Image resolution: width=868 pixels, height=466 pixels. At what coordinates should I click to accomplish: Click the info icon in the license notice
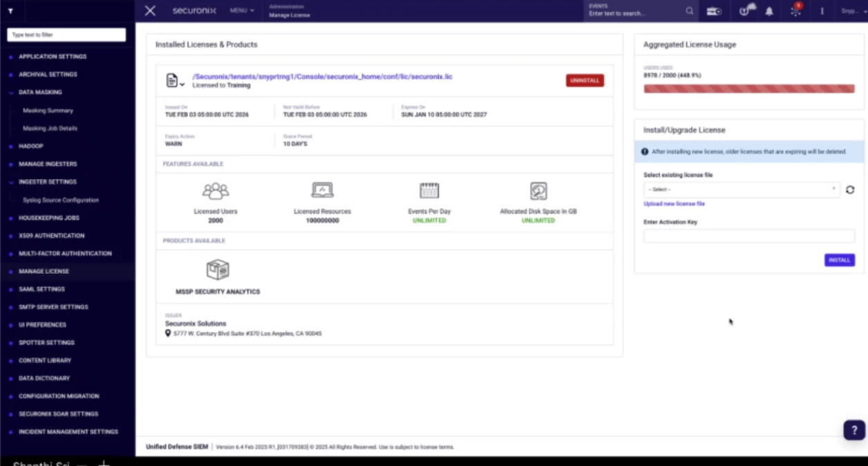click(645, 151)
